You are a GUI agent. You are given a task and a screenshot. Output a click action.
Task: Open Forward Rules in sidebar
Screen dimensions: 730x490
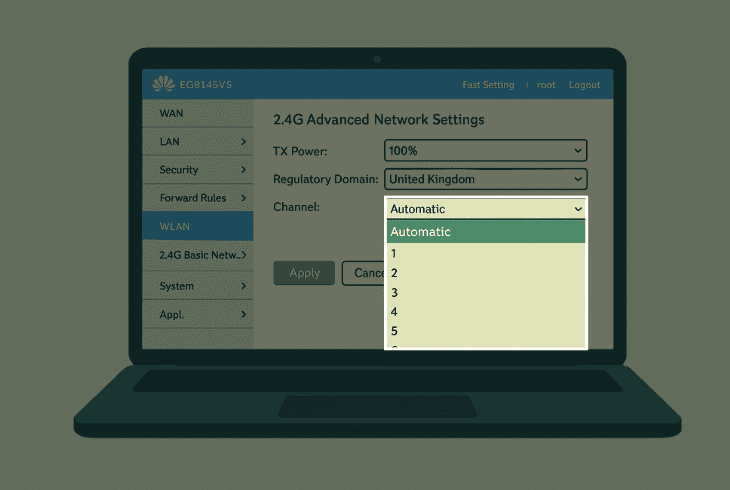(x=197, y=198)
